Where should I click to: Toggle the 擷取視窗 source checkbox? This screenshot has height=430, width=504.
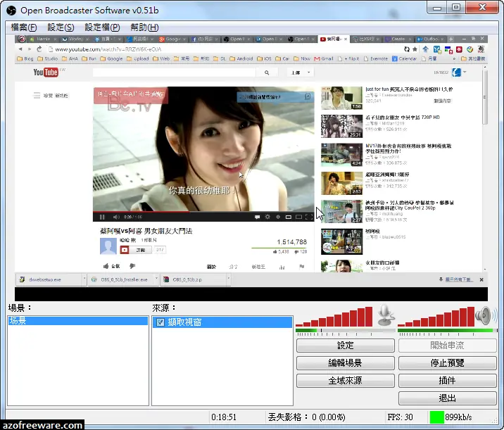click(160, 322)
